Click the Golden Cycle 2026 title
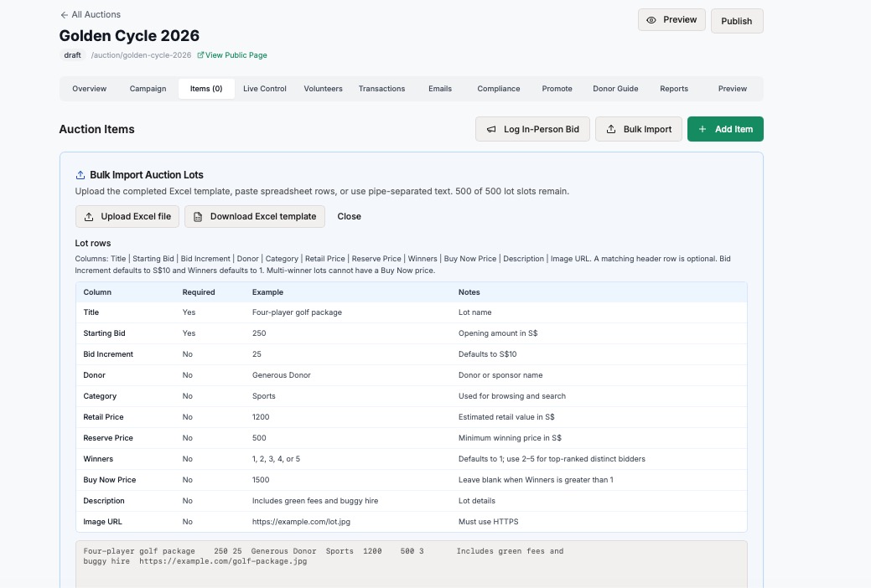The width and height of the screenshot is (871, 588). point(129,35)
